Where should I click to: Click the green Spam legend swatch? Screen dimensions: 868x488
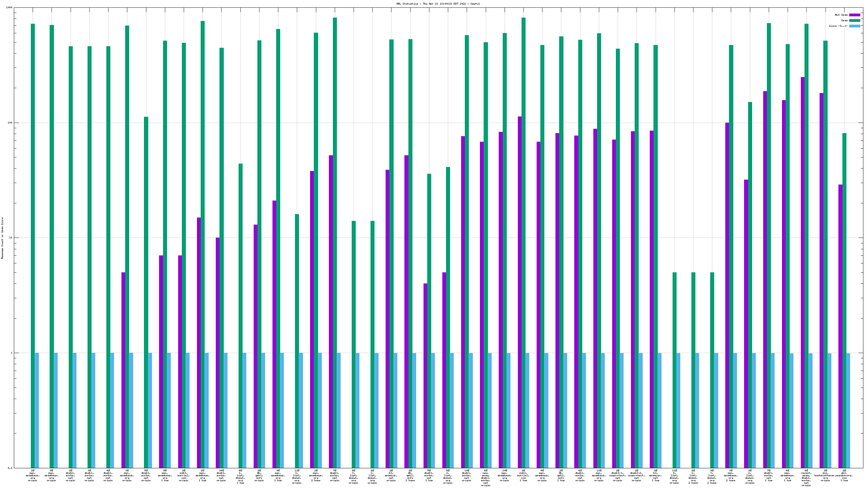pyautogui.click(x=854, y=21)
